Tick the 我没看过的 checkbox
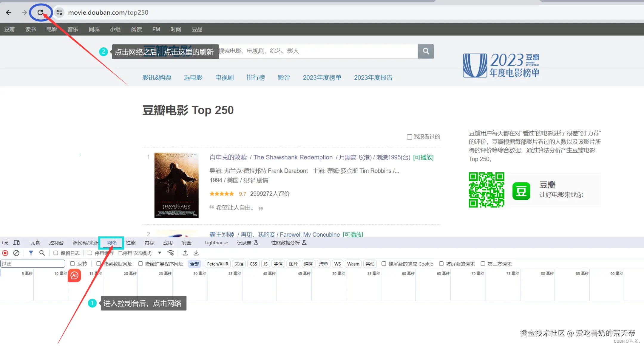644x346 pixels. (x=410, y=137)
